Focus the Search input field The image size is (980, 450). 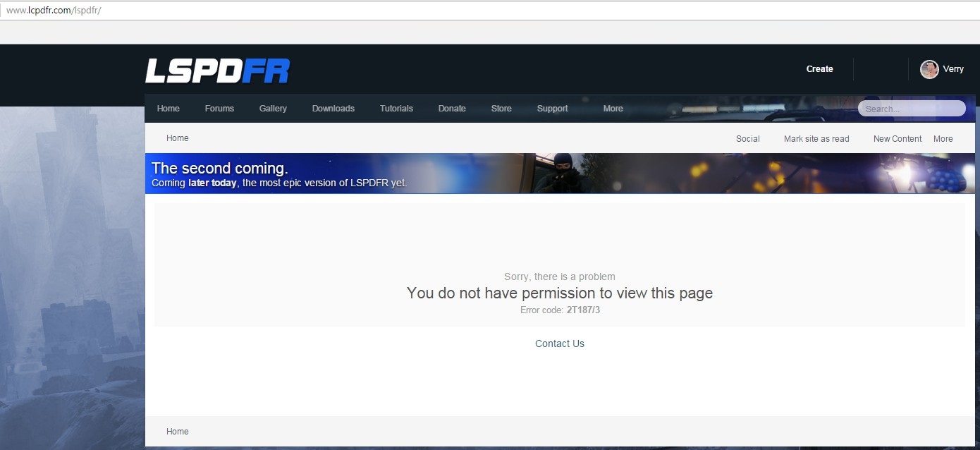coord(912,109)
